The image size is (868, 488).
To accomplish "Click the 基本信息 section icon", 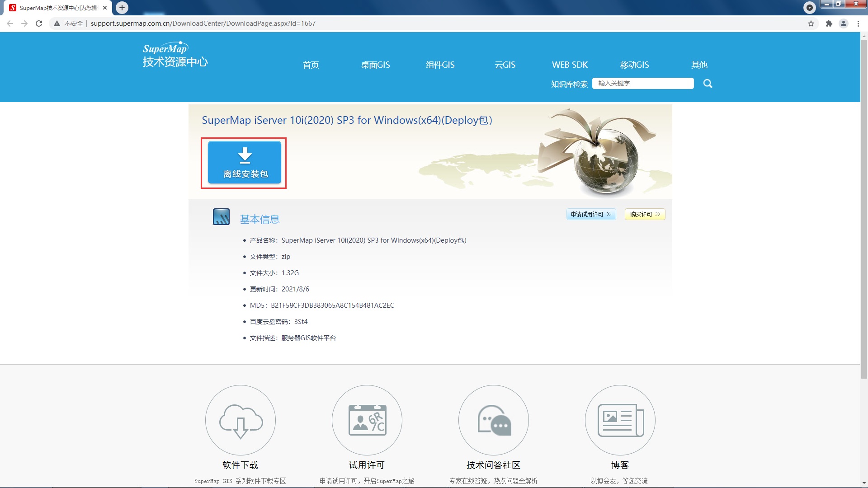I will click(x=221, y=217).
